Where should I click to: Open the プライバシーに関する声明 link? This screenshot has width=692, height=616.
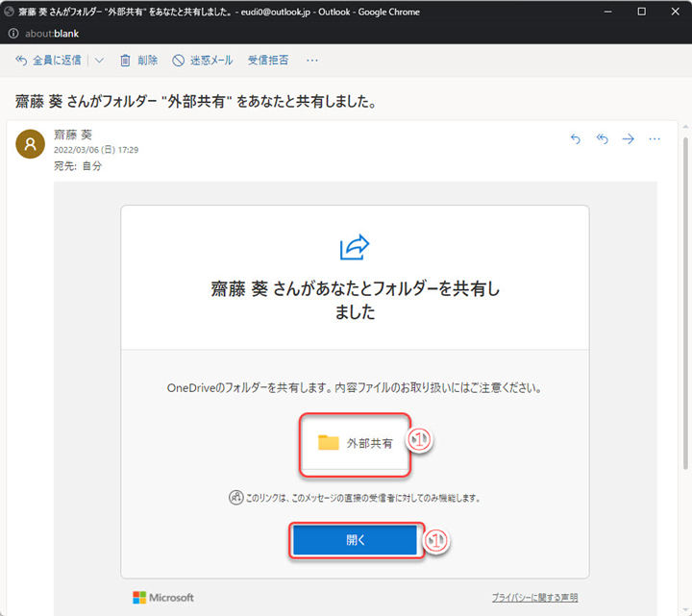coord(535,598)
